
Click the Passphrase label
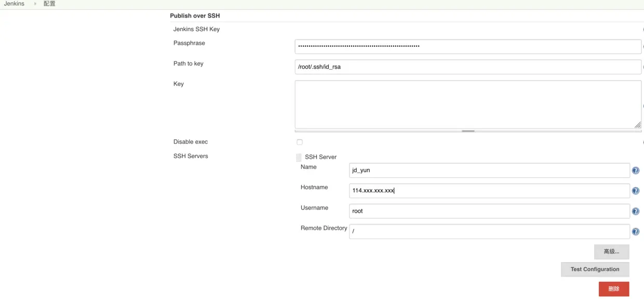(189, 43)
